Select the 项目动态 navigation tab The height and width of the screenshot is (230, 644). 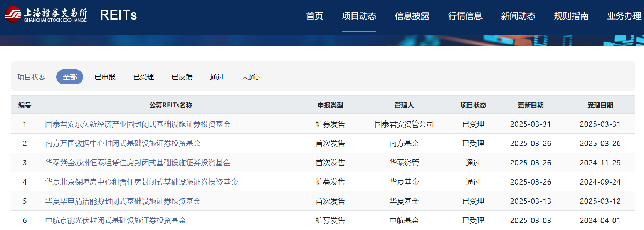point(359,16)
